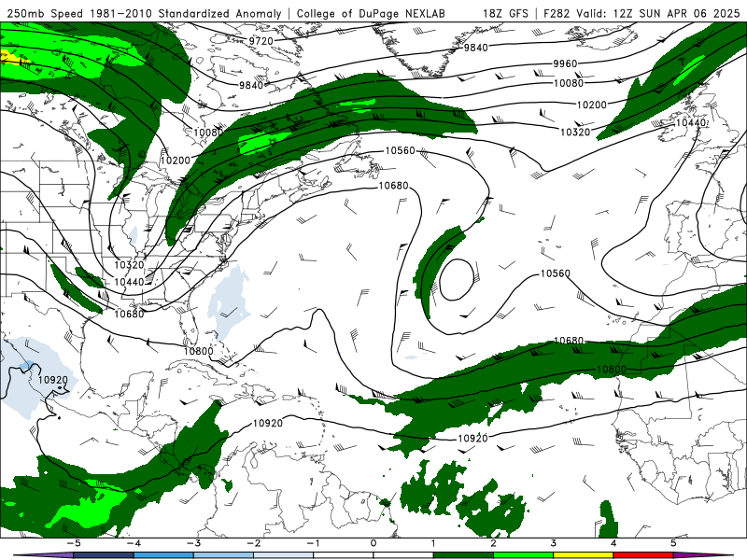Click the colorbar tick label '-3'
Image resolution: width=747 pixels, height=560 pixels.
[x=193, y=543]
